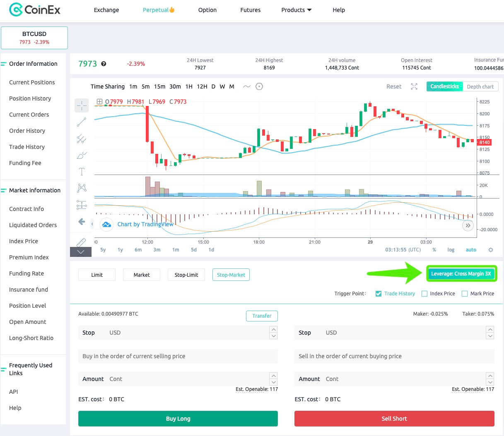Click the scroll-to-latest double arrow button

(x=468, y=225)
